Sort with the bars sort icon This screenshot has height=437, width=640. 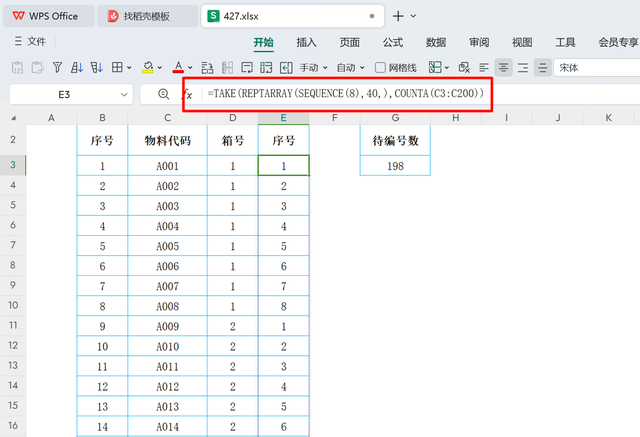[x=97, y=67]
